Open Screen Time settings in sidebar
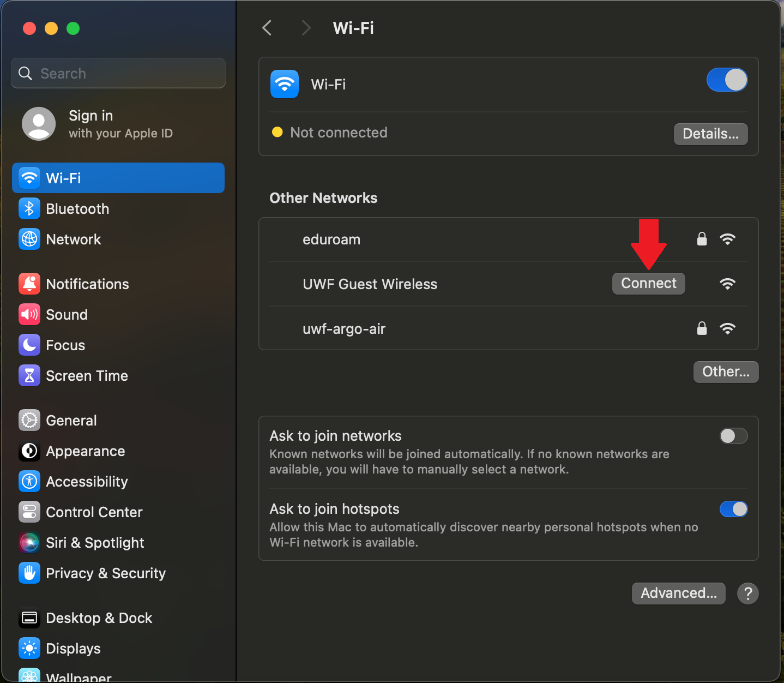Viewport: 784px width, 683px height. click(118, 375)
